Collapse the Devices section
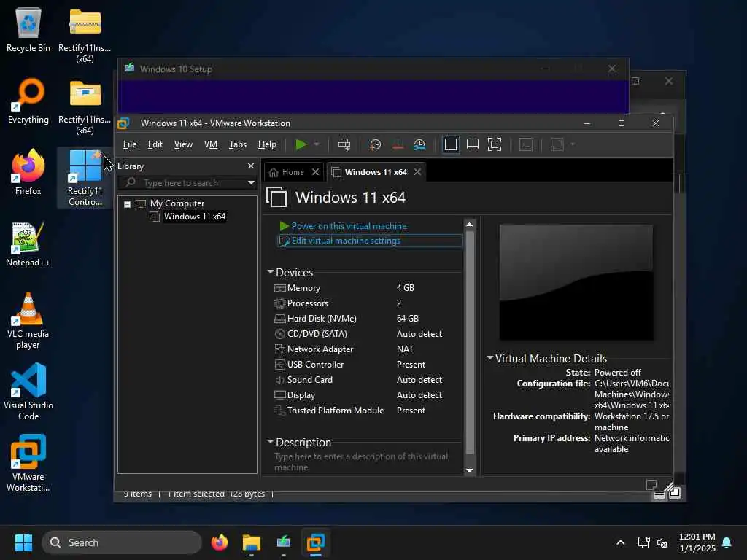This screenshot has width=747, height=560. coord(270,272)
